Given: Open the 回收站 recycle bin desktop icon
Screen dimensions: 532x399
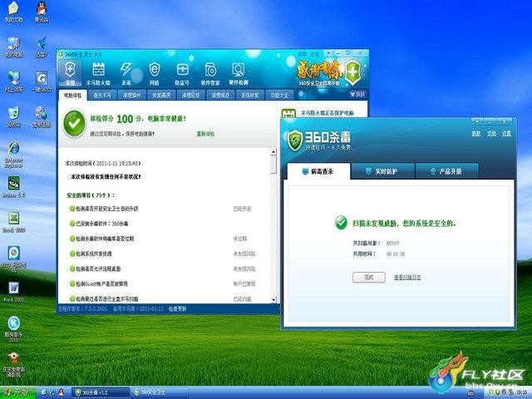Looking at the screenshot, I should click(13, 116).
